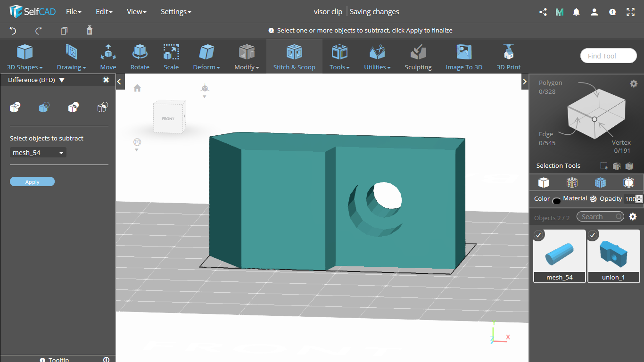Click the Stitch & Scoop tool

[x=294, y=57]
